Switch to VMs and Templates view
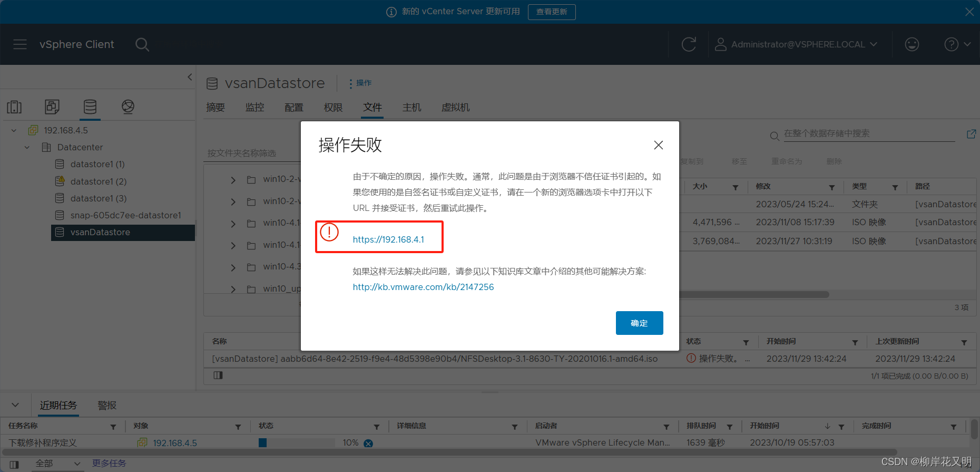The height and width of the screenshot is (472, 980). point(52,107)
